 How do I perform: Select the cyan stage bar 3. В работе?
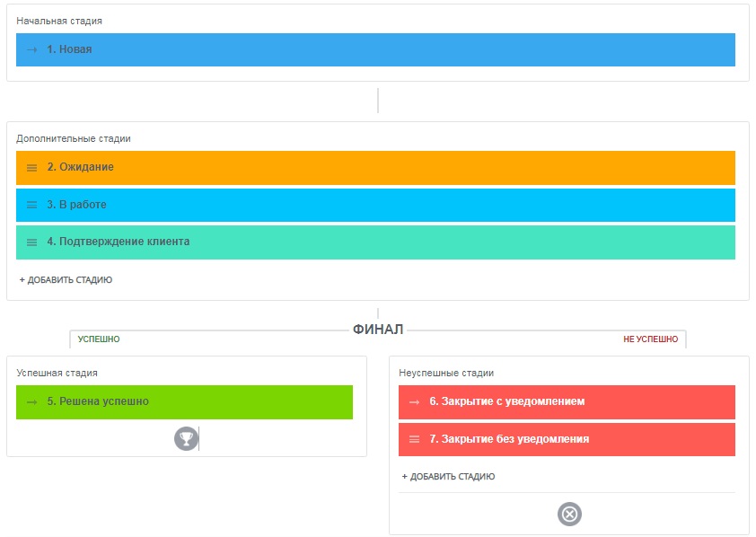375,205
